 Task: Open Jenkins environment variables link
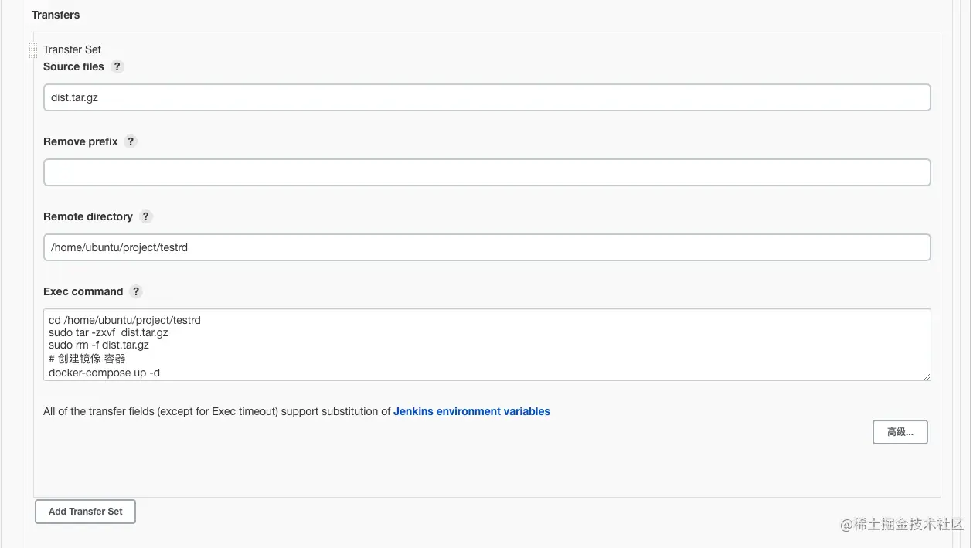coord(471,411)
